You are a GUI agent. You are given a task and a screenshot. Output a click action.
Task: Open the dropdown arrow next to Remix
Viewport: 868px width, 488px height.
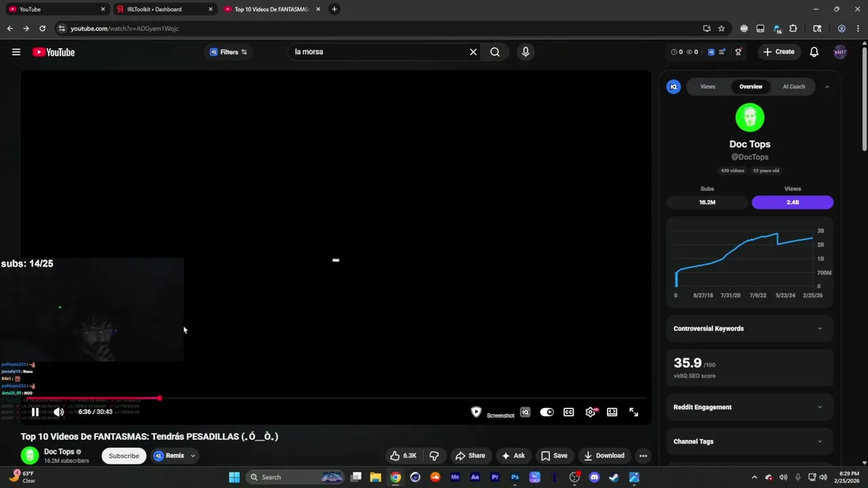click(193, 455)
